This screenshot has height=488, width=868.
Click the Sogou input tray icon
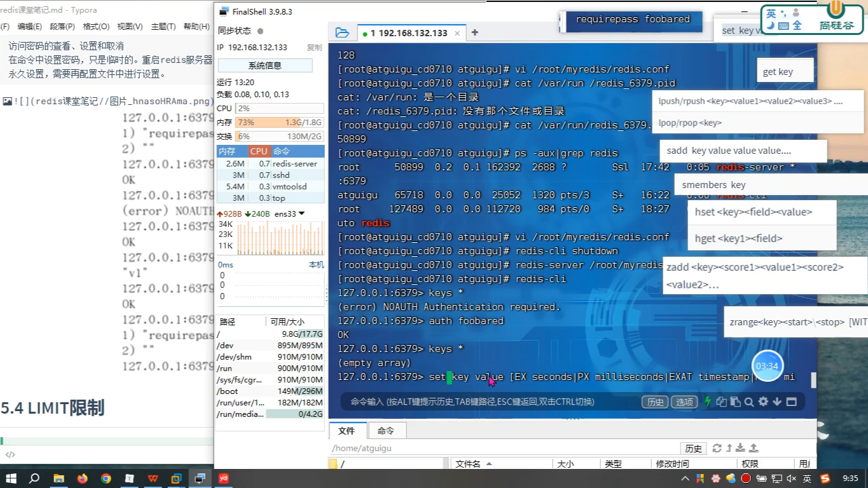tap(825, 478)
